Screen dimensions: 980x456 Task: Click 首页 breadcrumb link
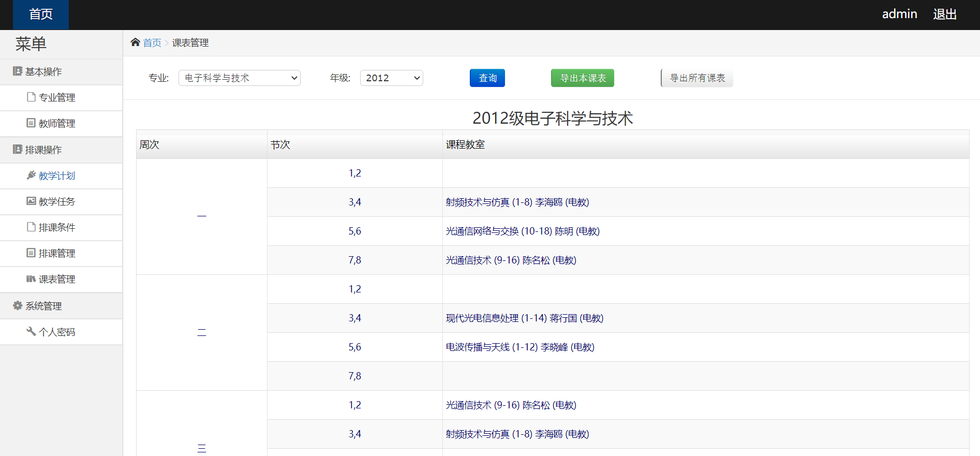point(152,43)
